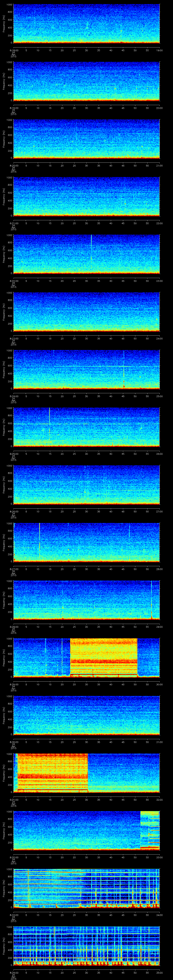Select the spectrogram panel starting at 8:33:00
Screen dimensions: 173x980
(87, 888)
